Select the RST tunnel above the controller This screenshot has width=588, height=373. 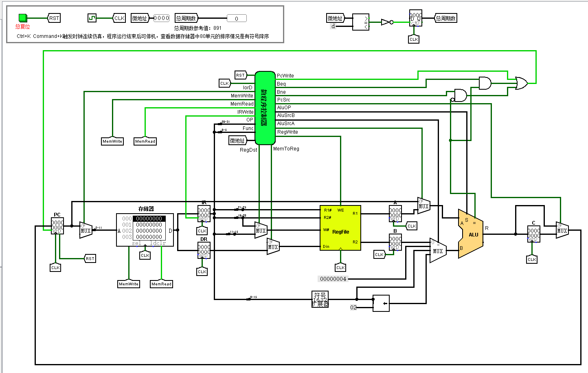pyautogui.click(x=241, y=75)
